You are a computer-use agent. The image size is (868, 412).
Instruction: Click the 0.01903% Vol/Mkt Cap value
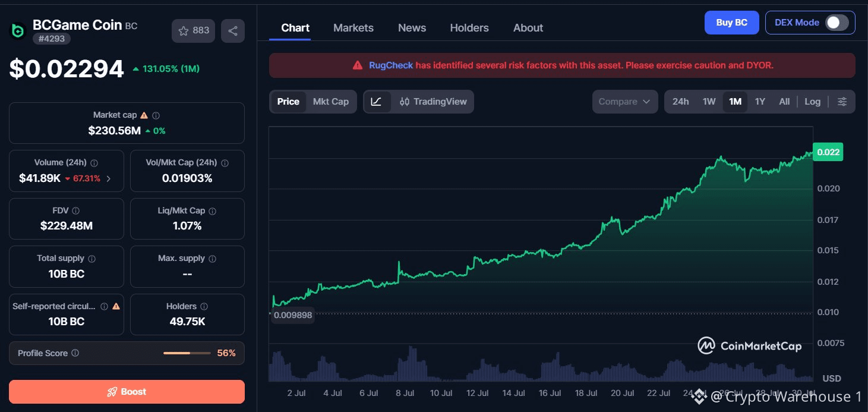187,178
